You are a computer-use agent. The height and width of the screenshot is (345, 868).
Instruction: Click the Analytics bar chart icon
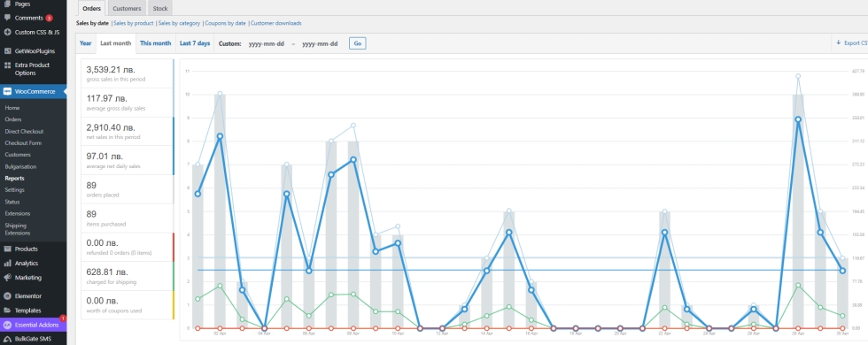pyautogui.click(x=7, y=264)
